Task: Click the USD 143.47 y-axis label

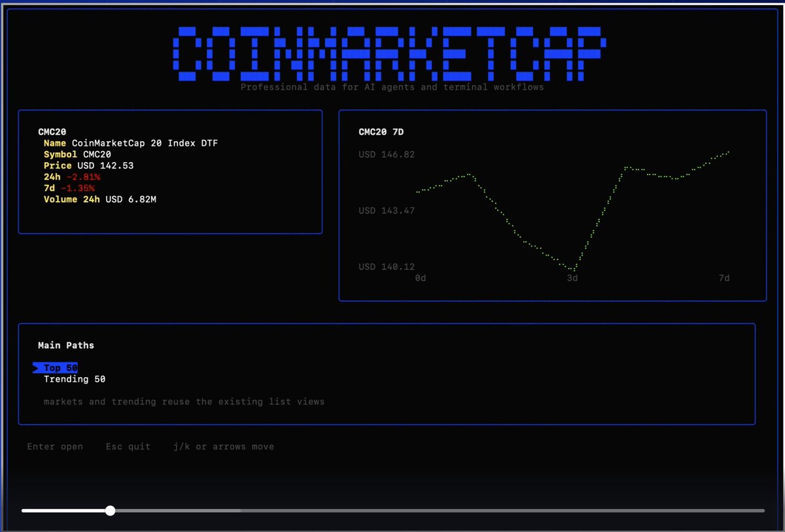Action: 386,210
